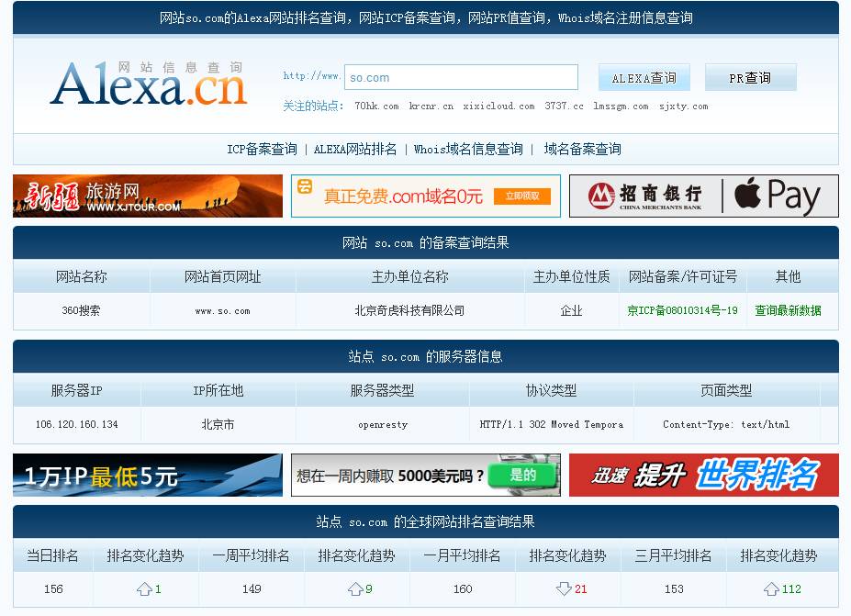Click the 1万IP最低5元 banner ad
851x616 pixels.
148,475
